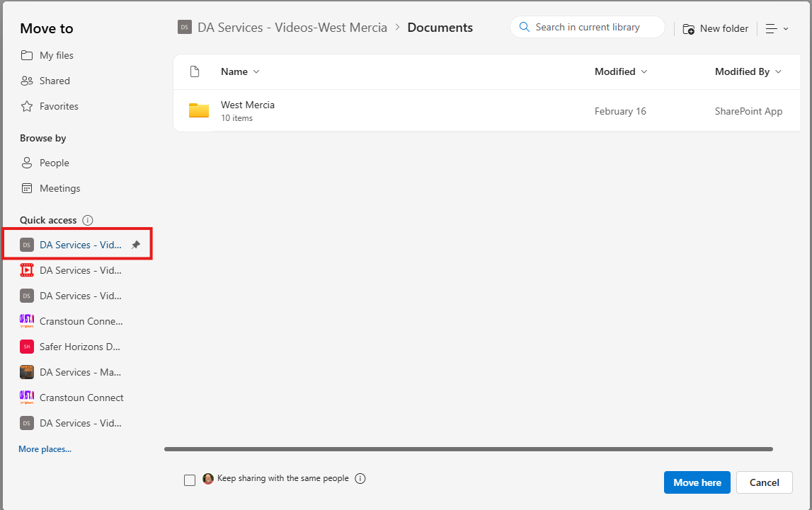The width and height of the screenshot is (812, 510).
Task: Browse by People
Action: tap(45, 163)
